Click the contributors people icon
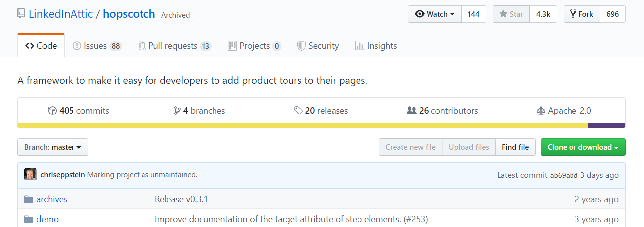 click(x=412, y=111)
